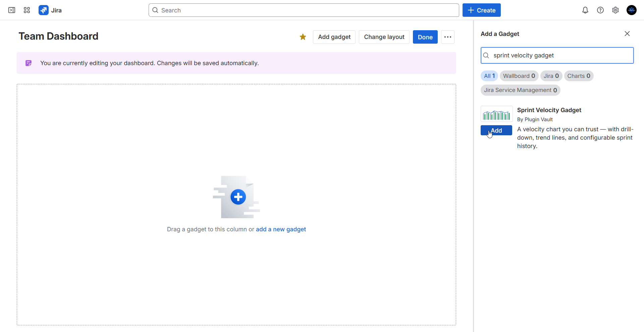Screen dimensions: 644x332
Task: Click the gadget search input field
Action: pos(557,55)
